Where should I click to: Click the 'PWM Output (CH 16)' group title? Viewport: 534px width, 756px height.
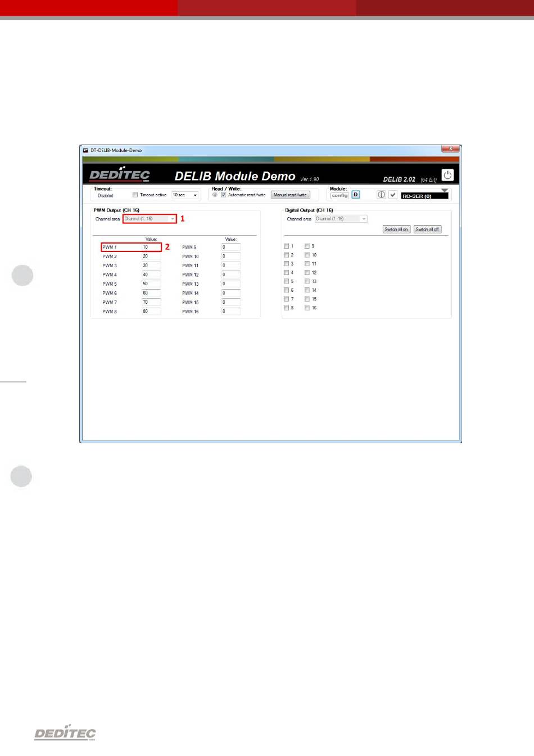pos(116,210)
